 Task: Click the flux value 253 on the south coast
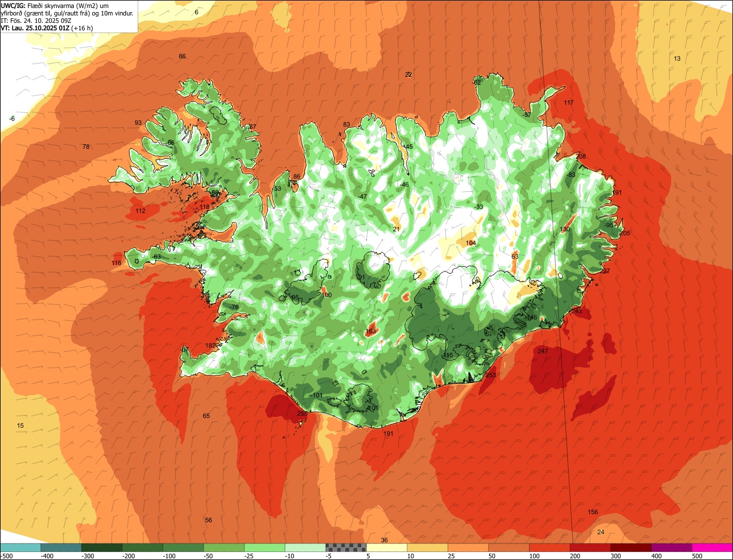[x=491, y=375]
